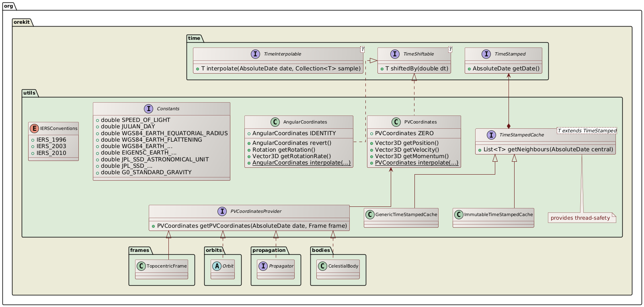This screenshot has width=644, height=307.
Task: Click the 'T' generic box on TimeShiftable
Action: pyautogui.click(x=450, y=49)
